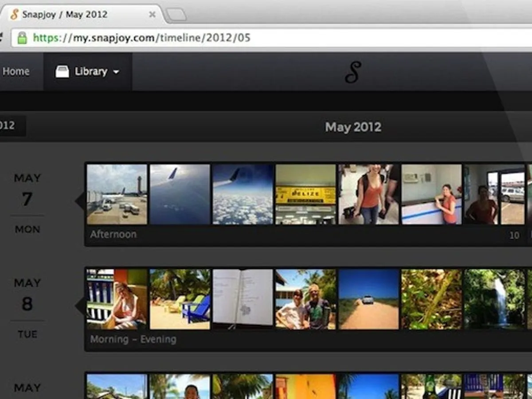Open the smiling couple photo on May 8

pyautogui.click(x=306, y=299)
